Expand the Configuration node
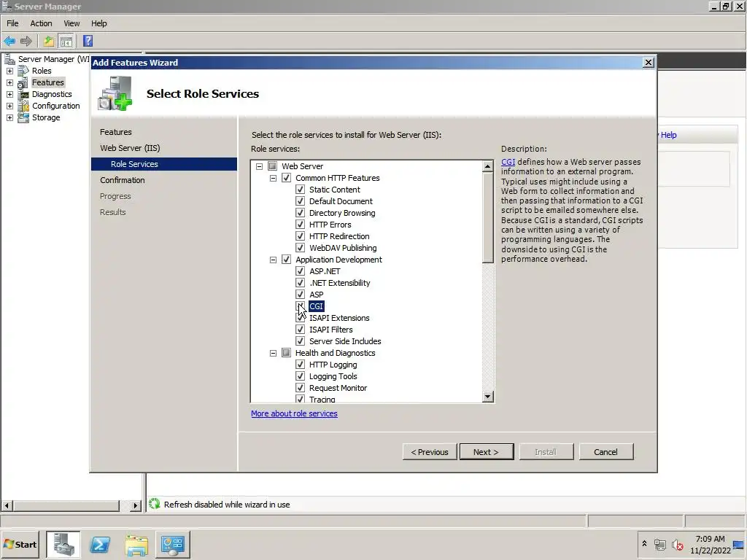The height and width of the screenshot is (560, 747). pos(9,106)
